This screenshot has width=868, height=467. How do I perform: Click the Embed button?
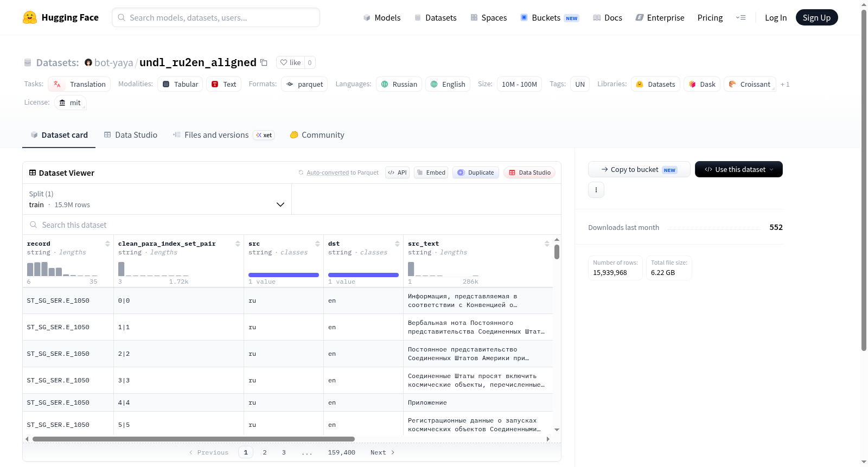point(431,172)
